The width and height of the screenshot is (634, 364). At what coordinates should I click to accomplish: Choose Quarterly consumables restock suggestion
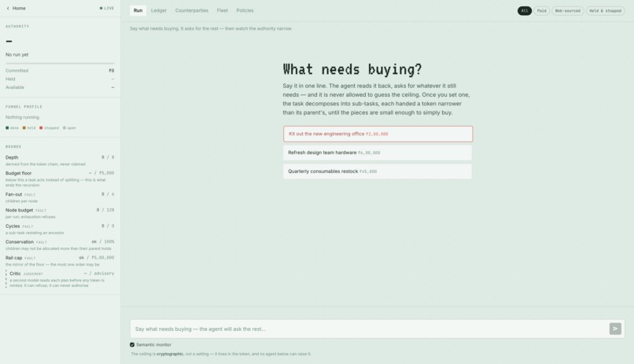tap(378, 171)
